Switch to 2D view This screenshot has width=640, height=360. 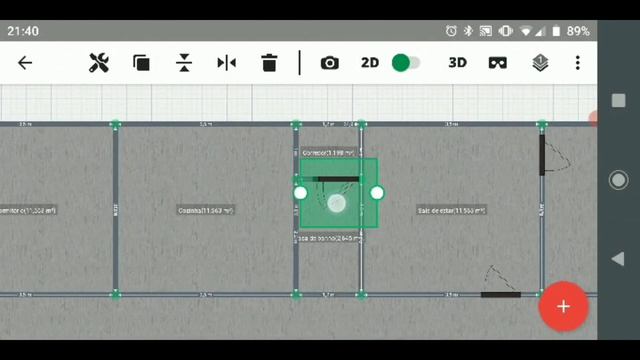370,63
